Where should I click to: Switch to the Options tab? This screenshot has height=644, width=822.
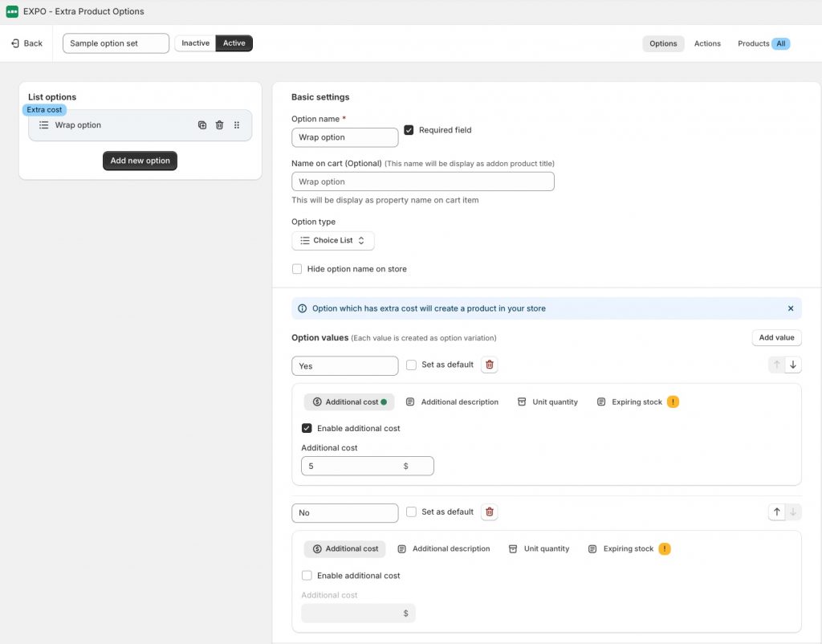point(663,43)
